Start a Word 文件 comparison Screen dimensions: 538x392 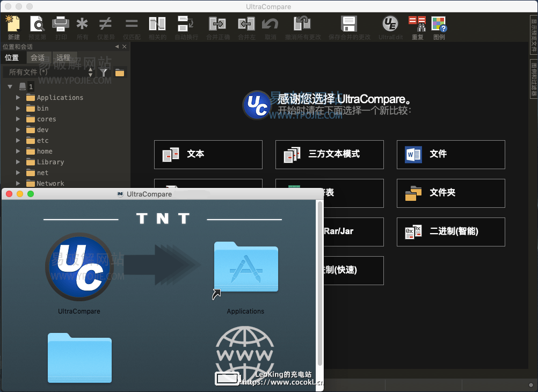pos(451,155)
